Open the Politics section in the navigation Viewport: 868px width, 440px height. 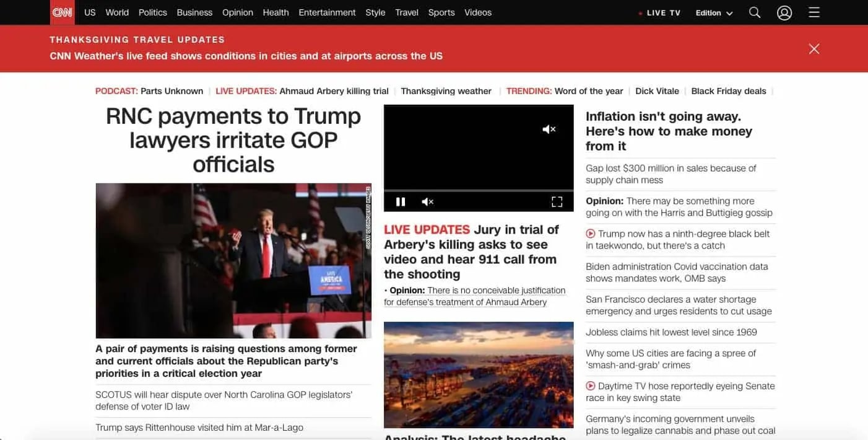pyautogui.click(x=152, y=12)
